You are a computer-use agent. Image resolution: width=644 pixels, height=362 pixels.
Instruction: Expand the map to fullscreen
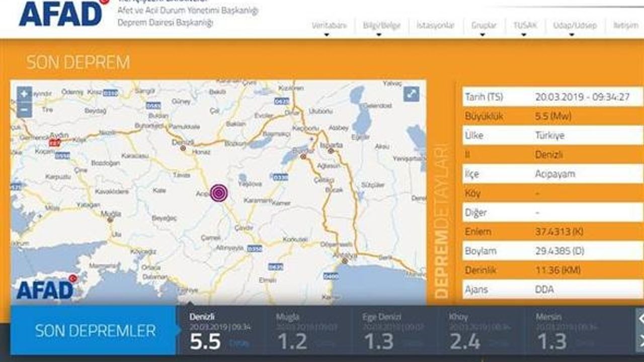[x=411, y=94]
